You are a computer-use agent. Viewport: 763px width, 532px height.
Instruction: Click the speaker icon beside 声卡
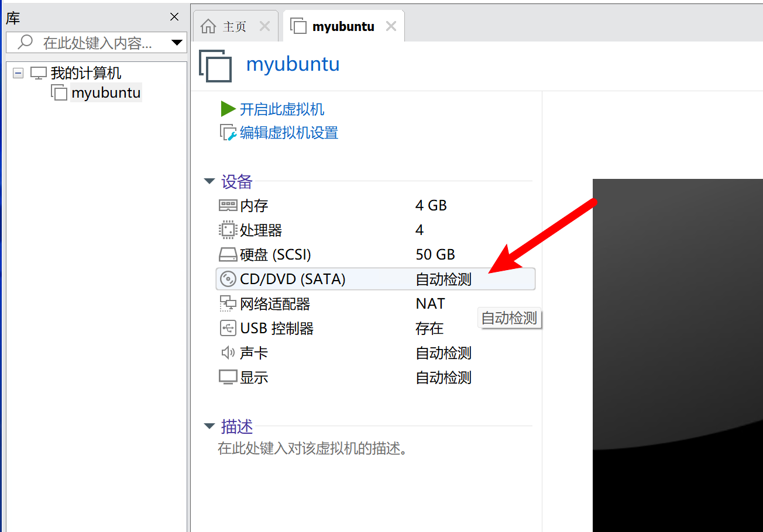[x=228, y=353]
